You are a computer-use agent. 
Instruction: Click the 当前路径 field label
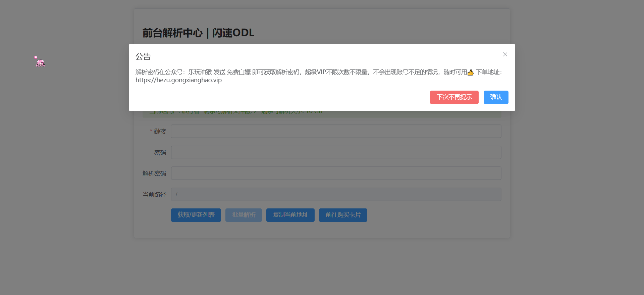click(154, 195)
